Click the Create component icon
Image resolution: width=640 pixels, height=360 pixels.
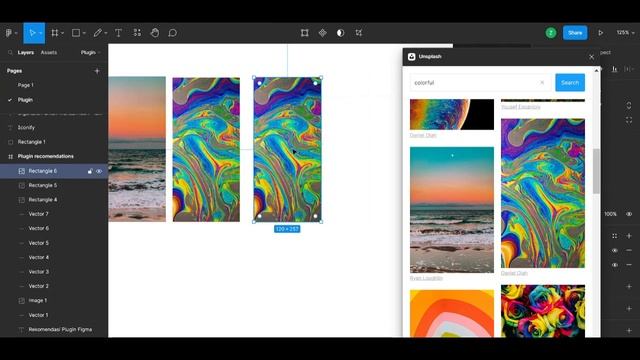tap(322, 33)
